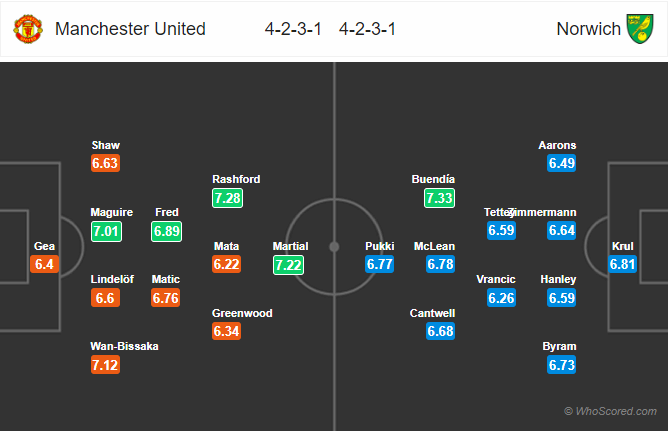Click the WhoScored.com watermark
Screen dimensions: 668x431
click(610, 411)
